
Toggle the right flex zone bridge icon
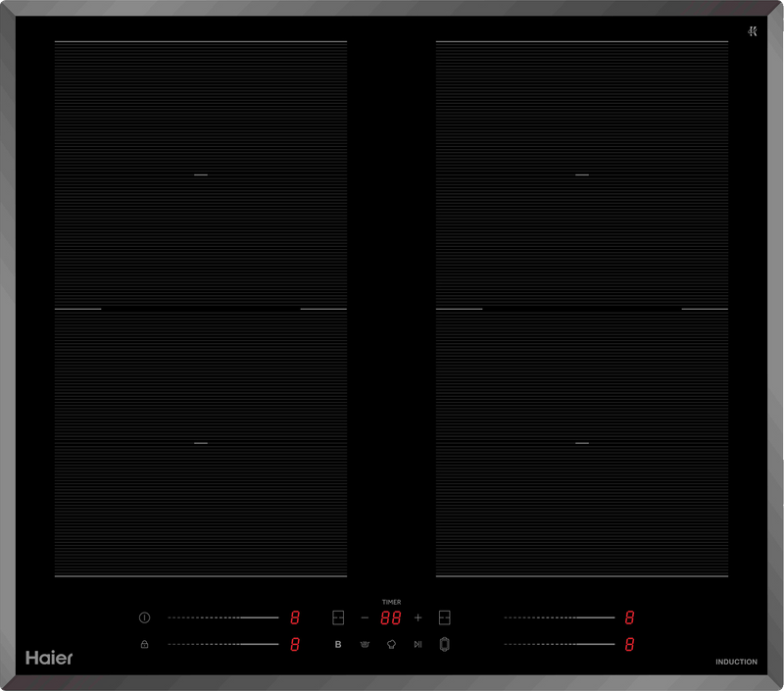(444, 618)
